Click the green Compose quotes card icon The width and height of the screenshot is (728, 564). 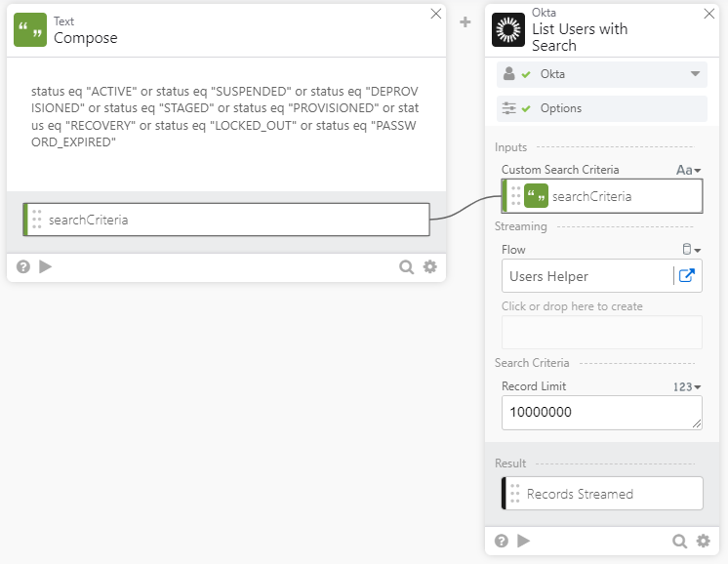tap(30, 29)
